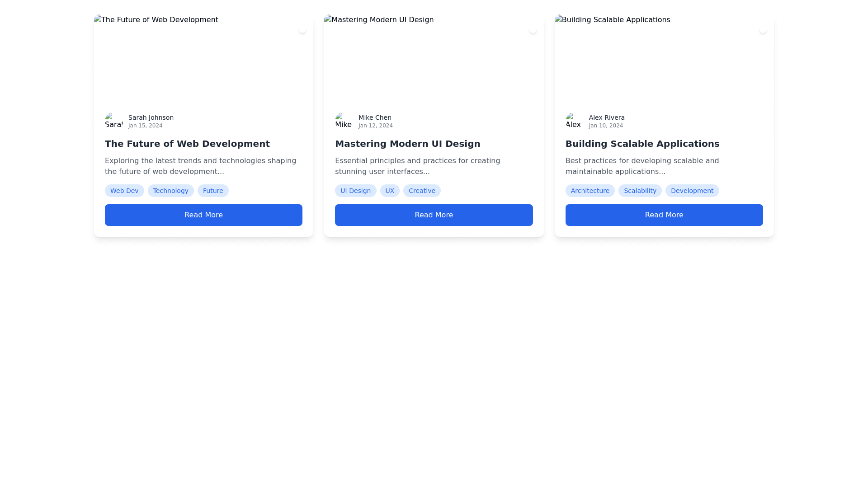Select the Architecture tag
Screen dimensions: 868x488
coord(590,191)
